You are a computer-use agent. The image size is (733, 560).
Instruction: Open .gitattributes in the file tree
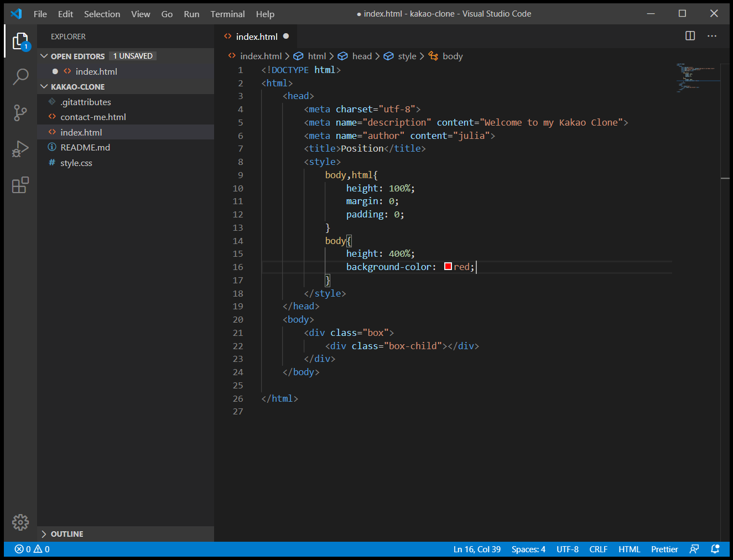(x=126, y=102)
